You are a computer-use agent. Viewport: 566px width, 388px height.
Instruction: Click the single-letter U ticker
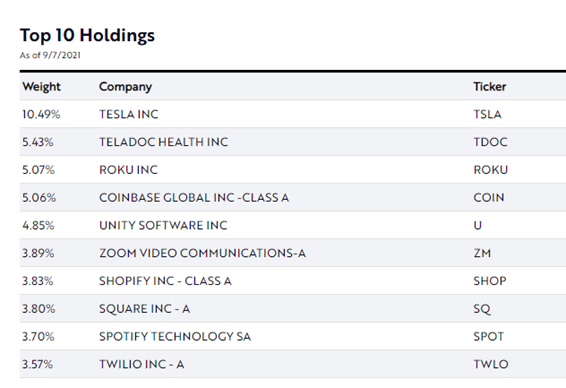tap(478, 225)
